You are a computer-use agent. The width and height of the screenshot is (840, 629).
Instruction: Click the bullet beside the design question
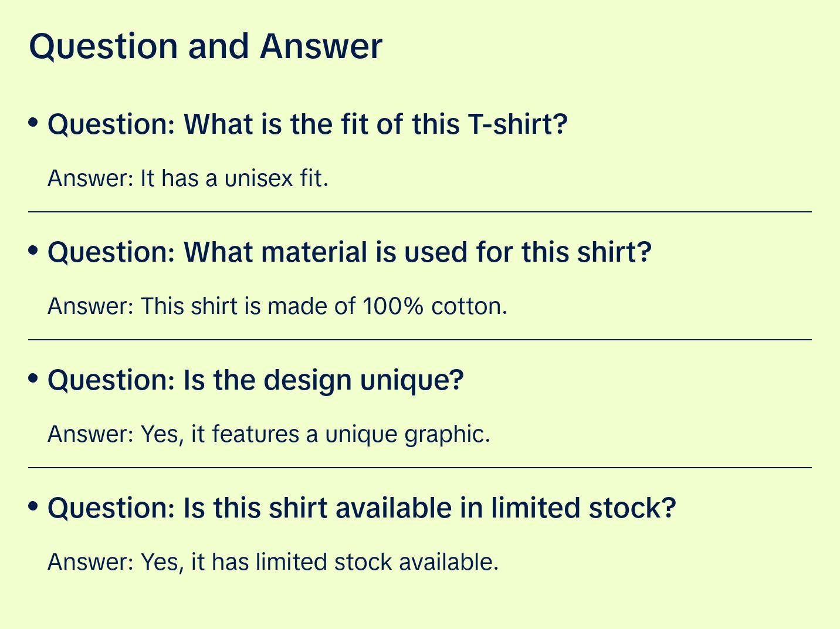coord(33,378)
